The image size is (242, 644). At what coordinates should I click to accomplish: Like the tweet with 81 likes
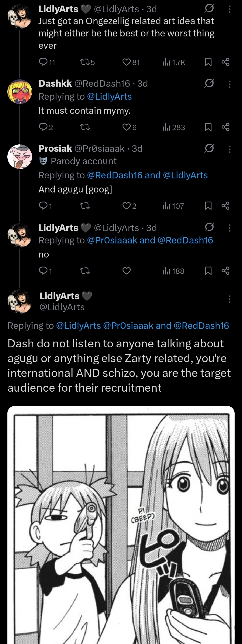coord(127,62)
